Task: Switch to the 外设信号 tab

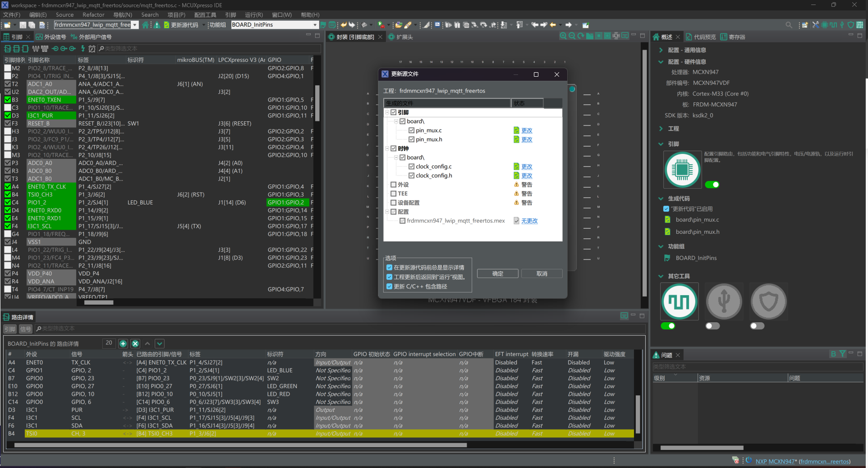Action: click(51, 37)
